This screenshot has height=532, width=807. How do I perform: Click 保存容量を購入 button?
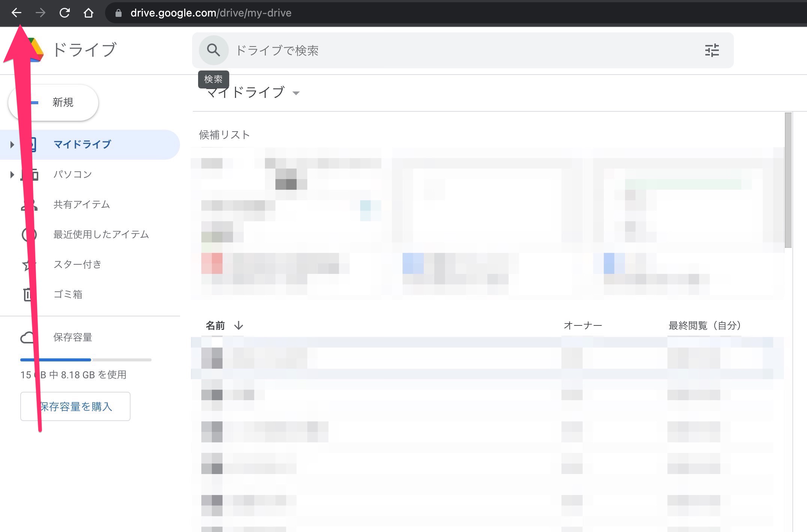[75, 406]
